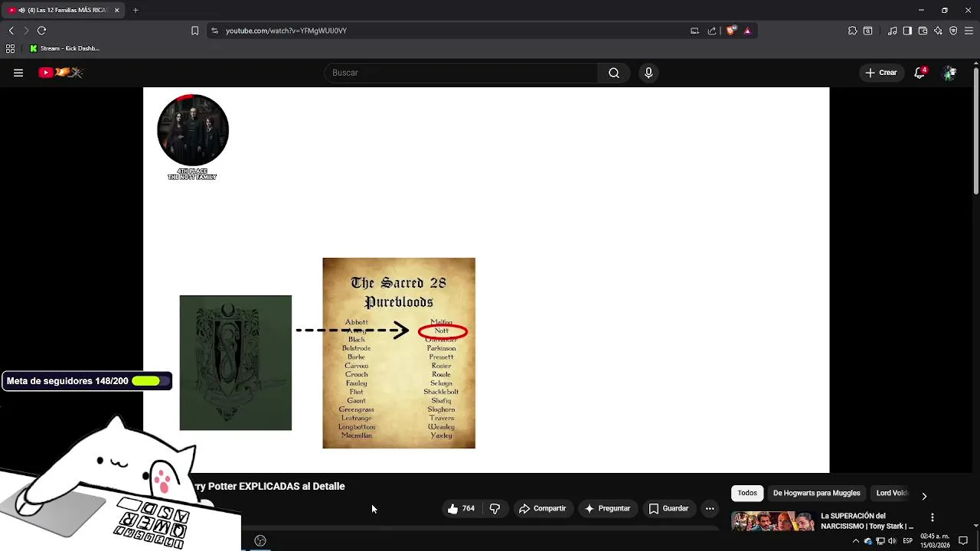Open options for La SUPERACIÓN del NARCISISMO video
980x551 pixels.
[x=932, y=517]
